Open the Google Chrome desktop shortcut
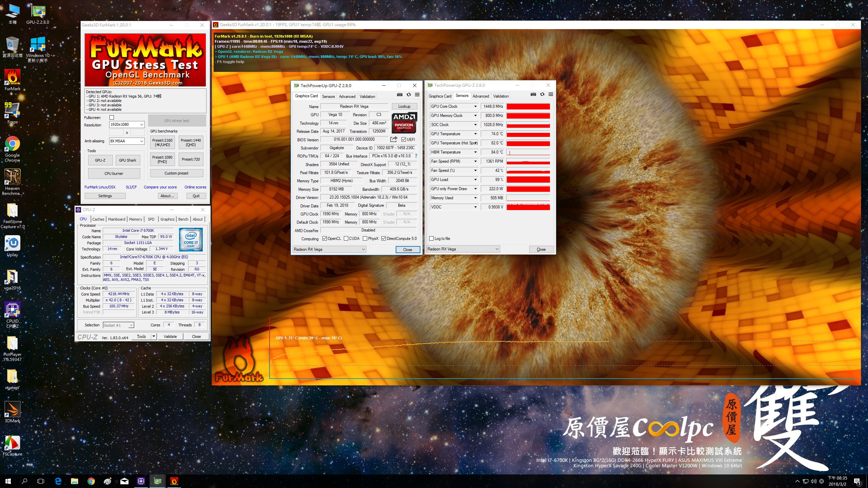This screenshot has width=868, height=488. click(x=12, y=149)
